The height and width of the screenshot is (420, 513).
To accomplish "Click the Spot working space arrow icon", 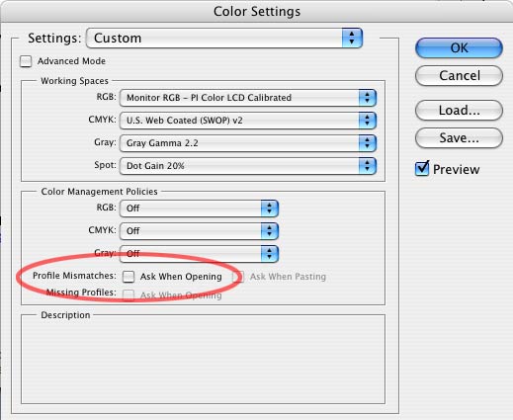I will pyautogui.click(x=367, y=166).
